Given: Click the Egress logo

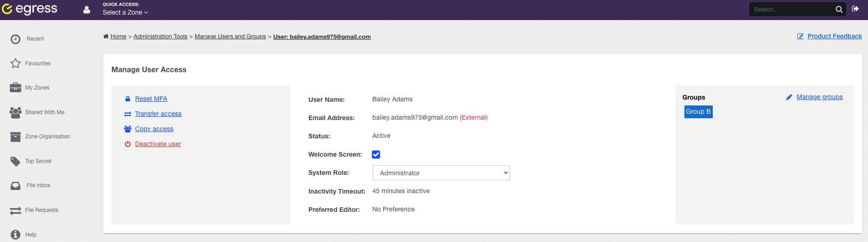Looking at the screenshot, I should tap(30, 9).
